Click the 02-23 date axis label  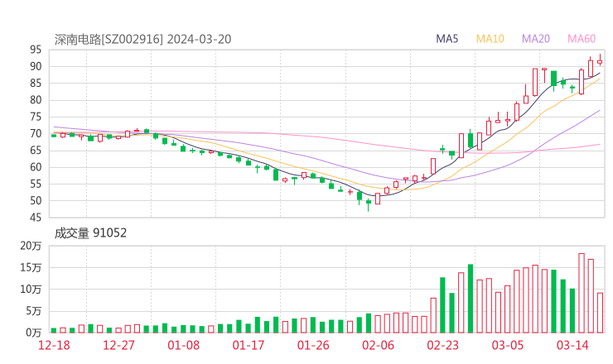(x=442, y=345)
